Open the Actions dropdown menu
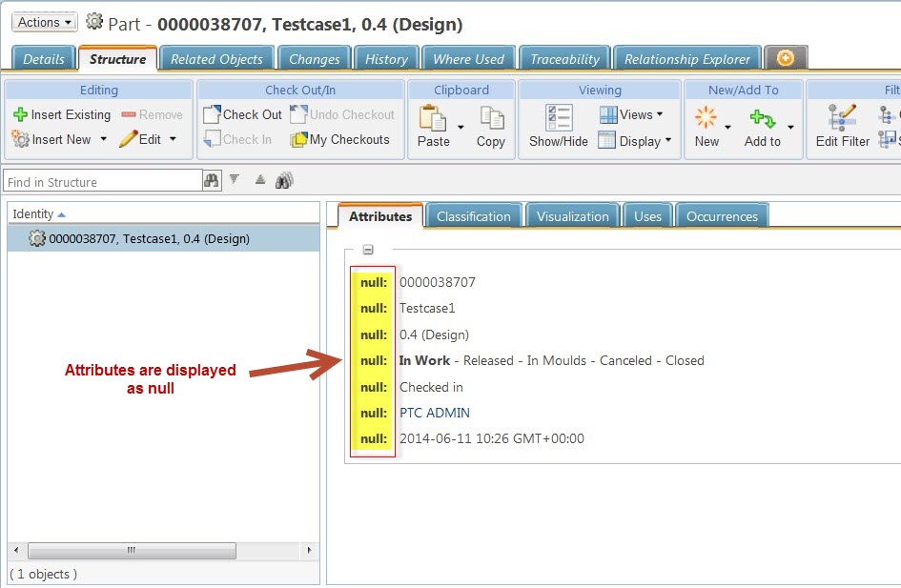This screenshot has height=588, width=901. click(x=44, y=22)
